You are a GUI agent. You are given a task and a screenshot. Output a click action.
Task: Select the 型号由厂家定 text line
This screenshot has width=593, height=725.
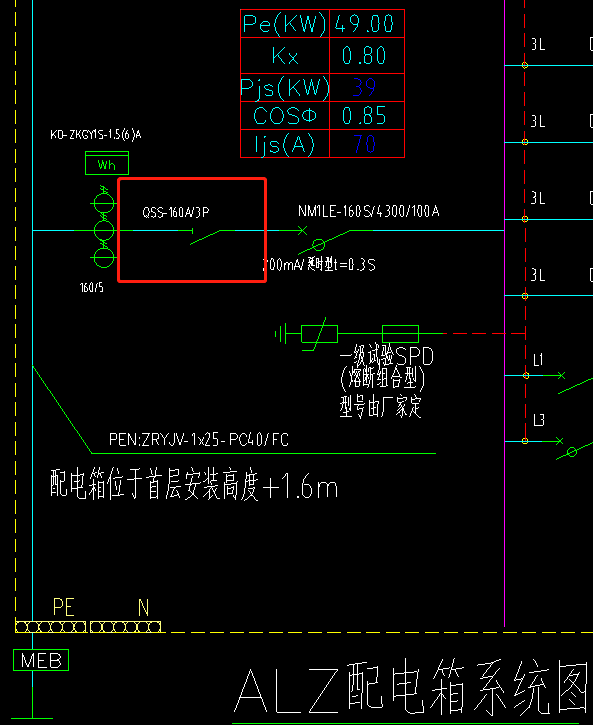click(x=380, y=406)
